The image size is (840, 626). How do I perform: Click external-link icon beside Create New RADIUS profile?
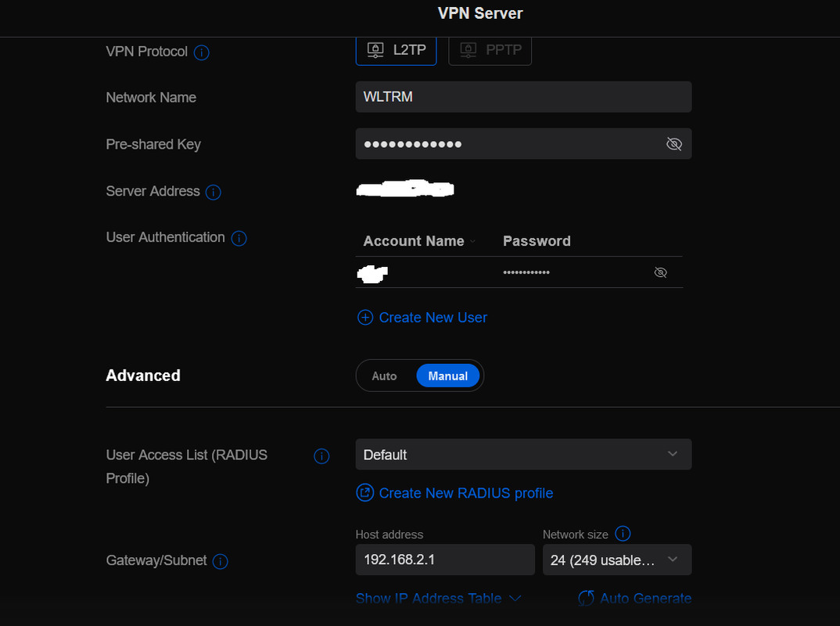tap(364, 492)
